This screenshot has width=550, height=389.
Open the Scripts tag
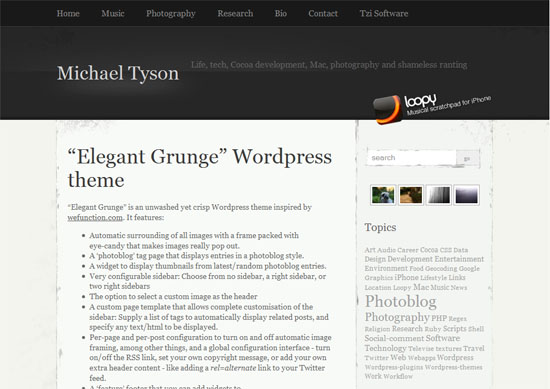tap(455, 329)
